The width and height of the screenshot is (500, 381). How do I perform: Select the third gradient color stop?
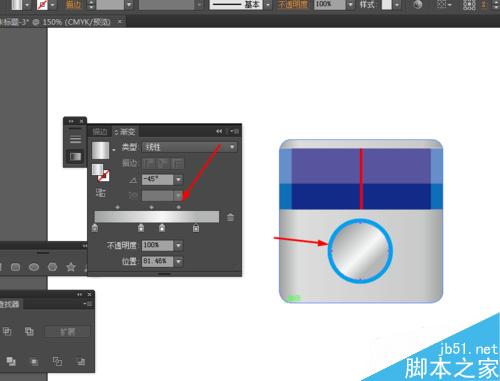(162, 228)
